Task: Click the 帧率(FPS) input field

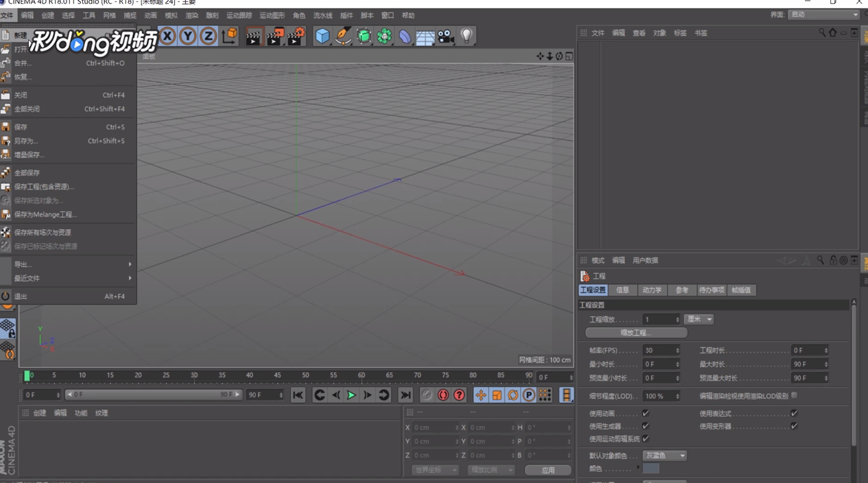Action: coord(661,351)
